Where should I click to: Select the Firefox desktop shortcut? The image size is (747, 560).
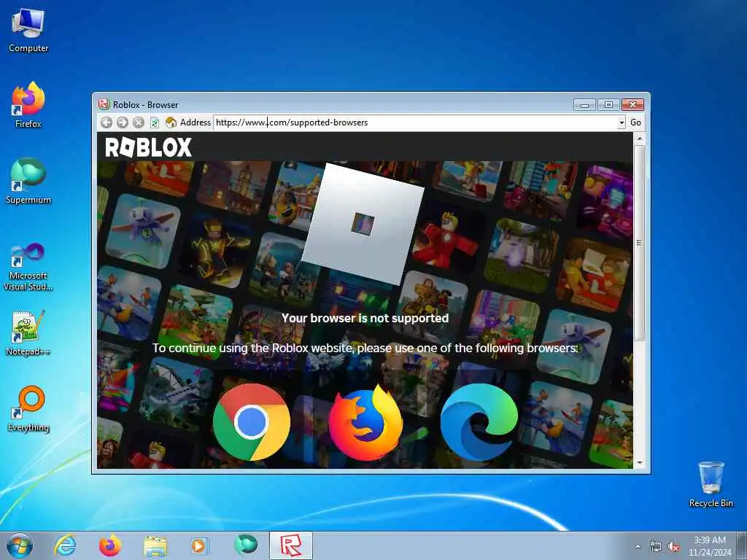28,105
